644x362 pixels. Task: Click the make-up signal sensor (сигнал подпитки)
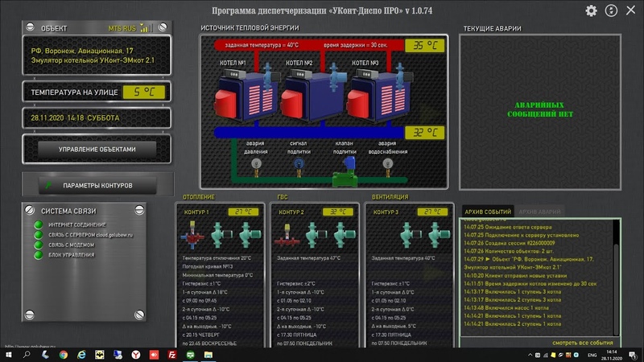(299, 167)
